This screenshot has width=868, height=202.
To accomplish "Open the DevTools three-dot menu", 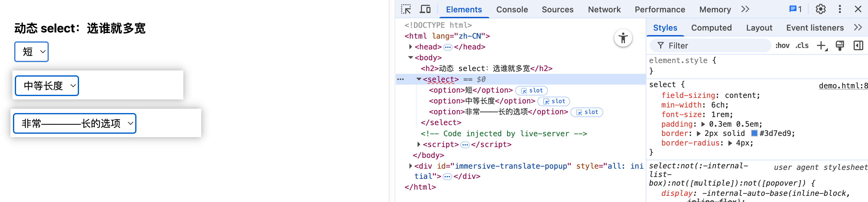I will click(x=840, y=9).
